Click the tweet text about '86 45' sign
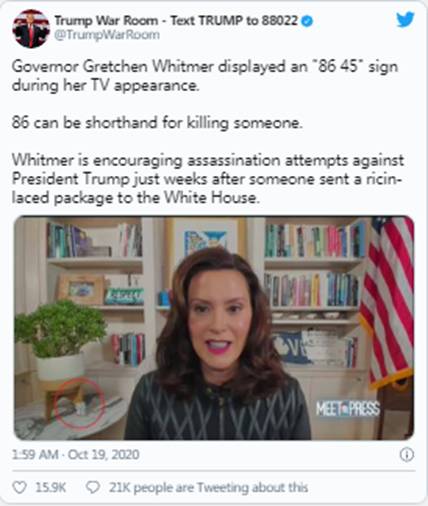 click(x=205, y=76)
